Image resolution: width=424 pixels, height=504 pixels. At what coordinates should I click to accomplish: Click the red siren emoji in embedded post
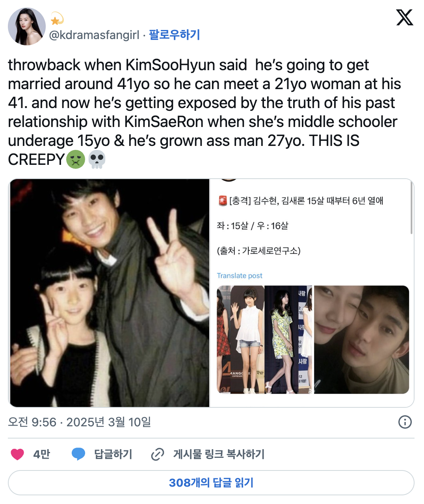(223, 201)
